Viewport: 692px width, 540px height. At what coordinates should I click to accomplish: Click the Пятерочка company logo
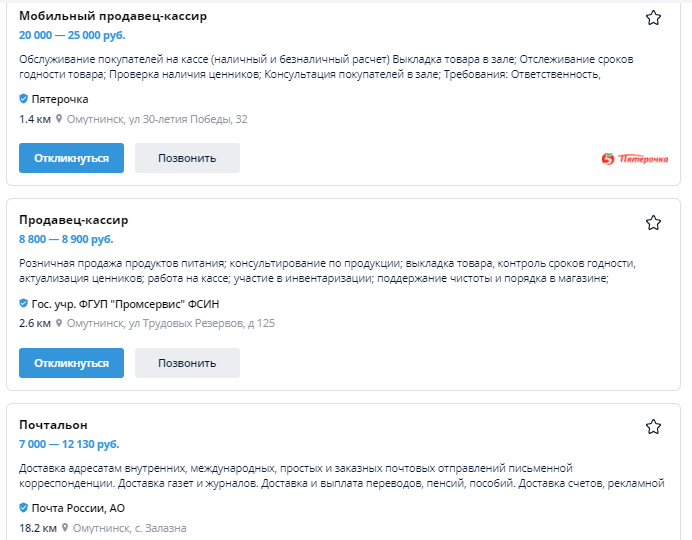[635, 158]
